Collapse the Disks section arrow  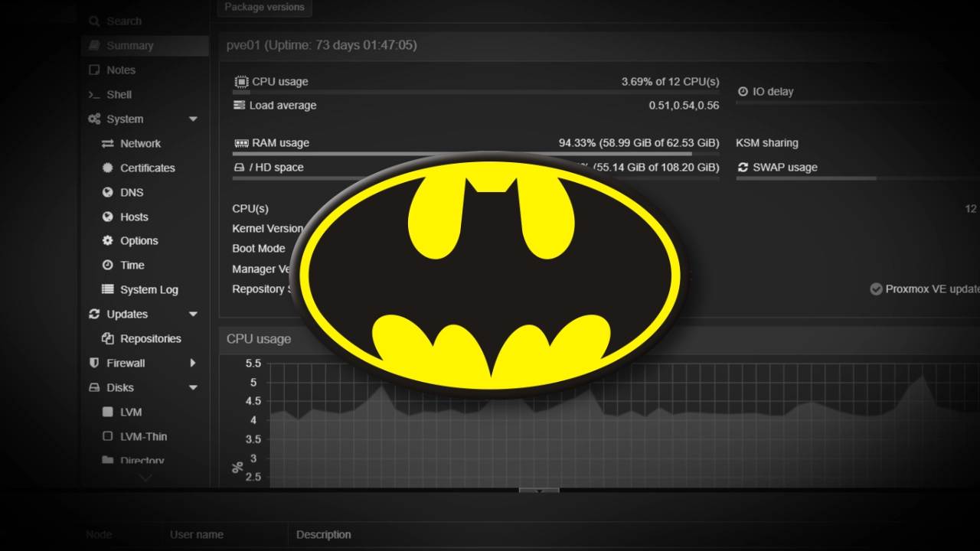pyautogui.click(x=193, y=388)
